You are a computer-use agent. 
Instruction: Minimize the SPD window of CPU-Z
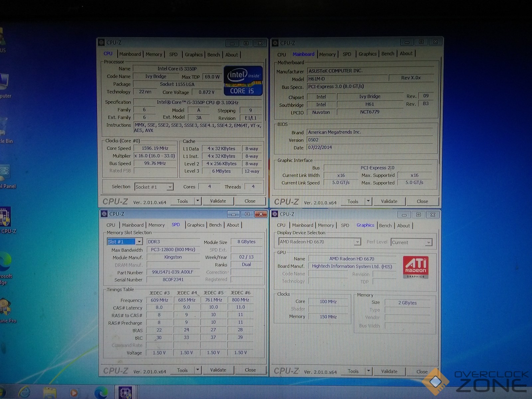click(233, 214)
